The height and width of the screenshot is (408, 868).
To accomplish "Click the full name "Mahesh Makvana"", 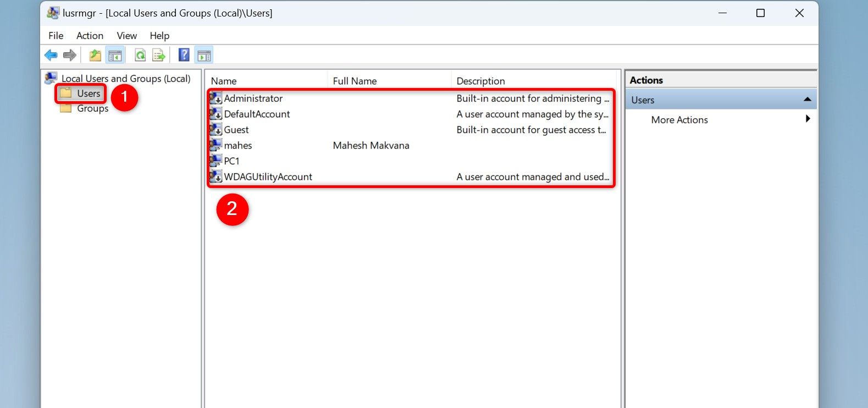I will coord(371,146).
